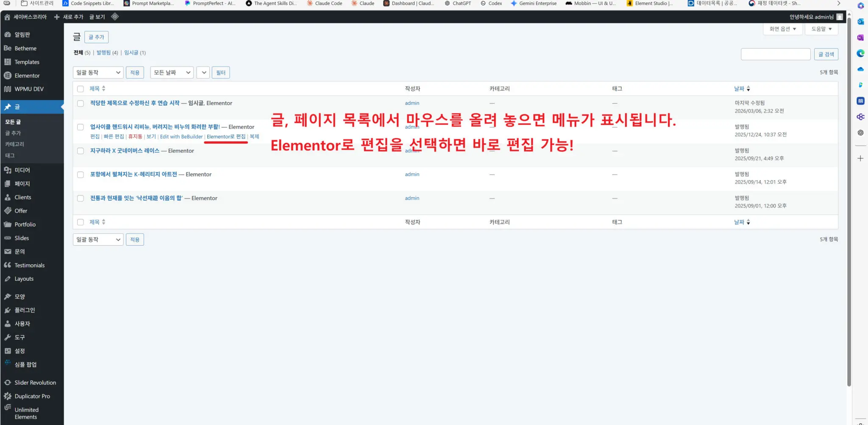Open the Offer menu icon
Image resolution: width=868 pixels, height=425 pixels.
pyautogui.click(x=8, y=210)
